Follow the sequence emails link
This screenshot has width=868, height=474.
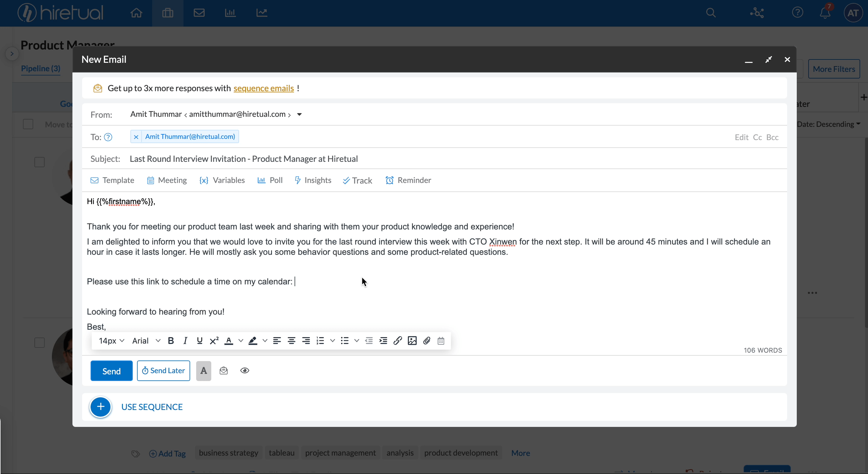point(263,88)
